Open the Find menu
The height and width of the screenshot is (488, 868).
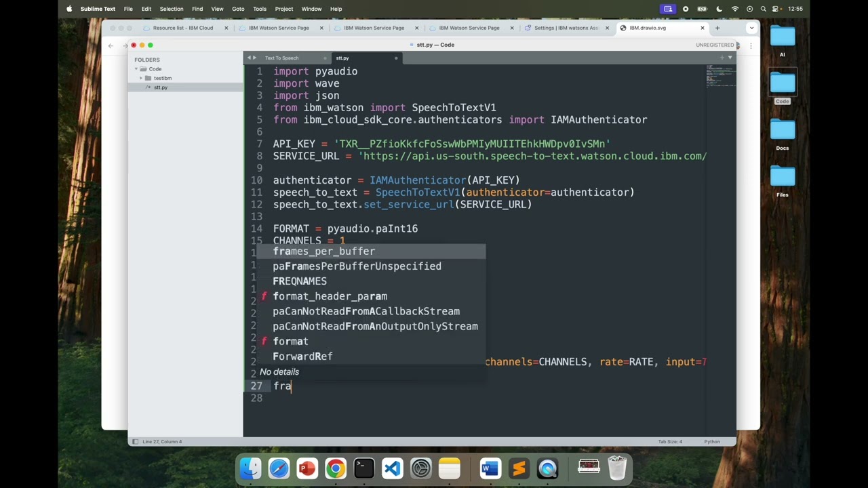(x=197, y=9)
